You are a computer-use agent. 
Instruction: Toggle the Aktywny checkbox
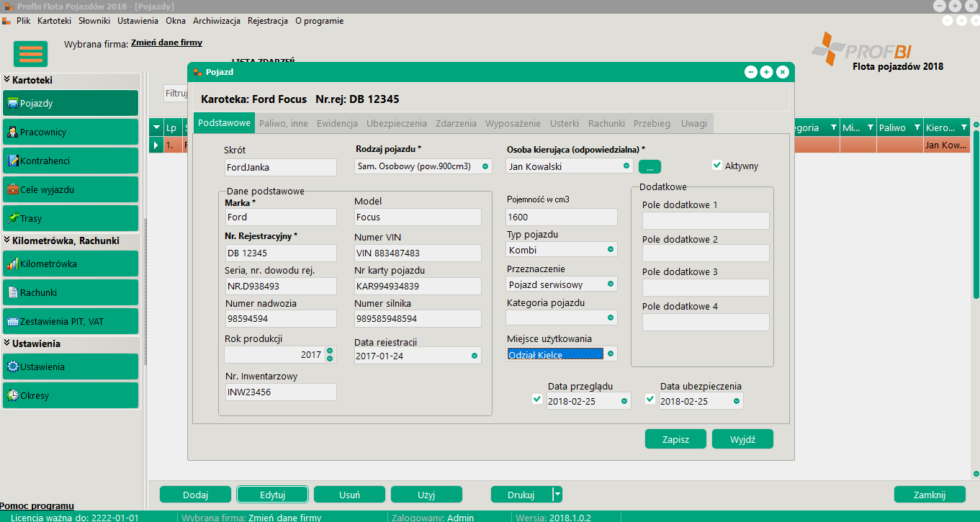[717, 165]
